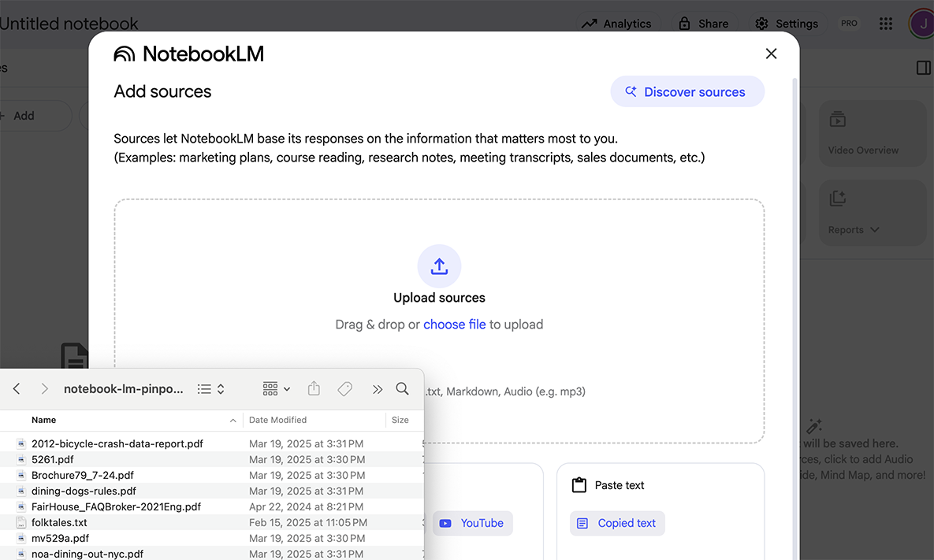This screenshot has width=934, height=560.
Task: Sort files by Date Modified column
Action: pyautogui.click(x=277, y=420)
